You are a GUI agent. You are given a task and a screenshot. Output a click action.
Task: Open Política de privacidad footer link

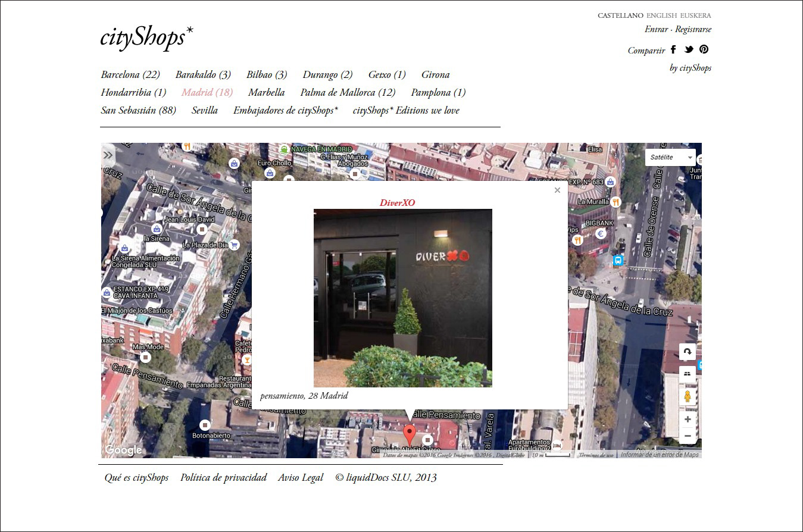tap(224, 477)
